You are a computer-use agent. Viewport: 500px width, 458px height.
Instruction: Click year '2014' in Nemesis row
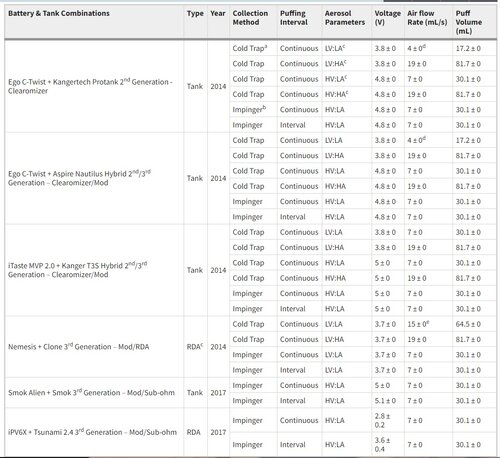(218, 347)
